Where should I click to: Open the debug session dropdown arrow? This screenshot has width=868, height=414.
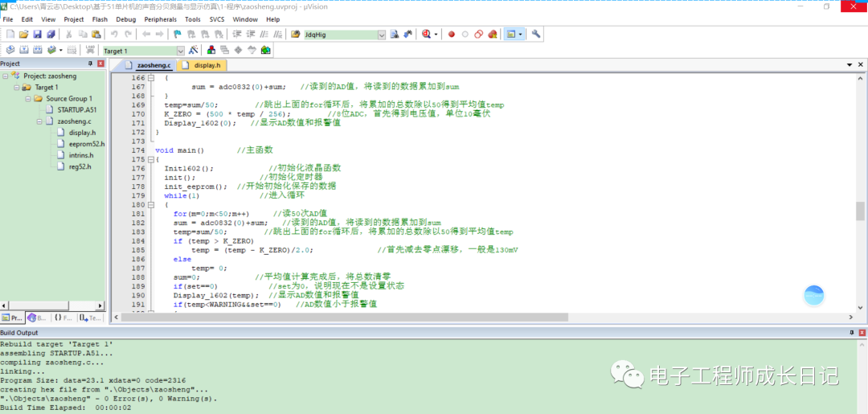pyautogui.click(x=436, y=35)
